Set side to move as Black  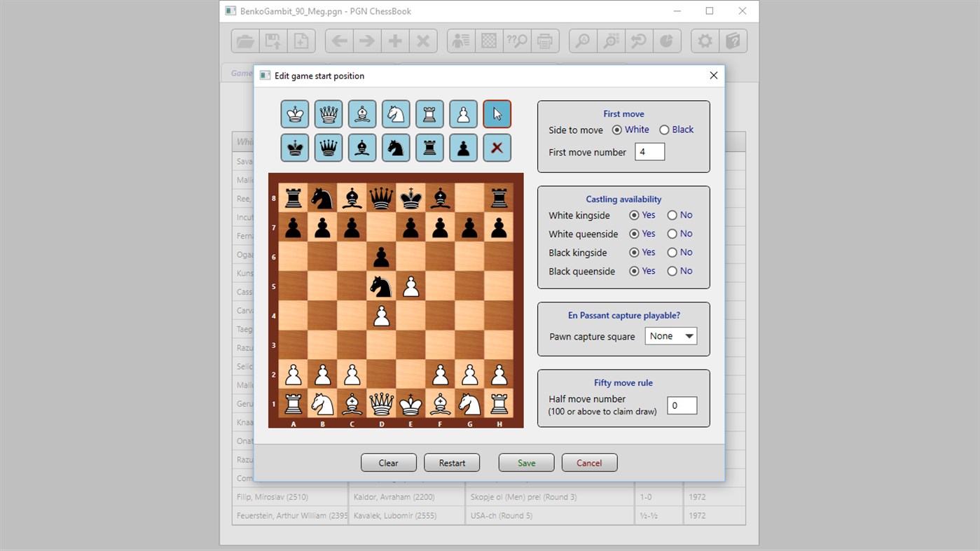pos(664,129)
